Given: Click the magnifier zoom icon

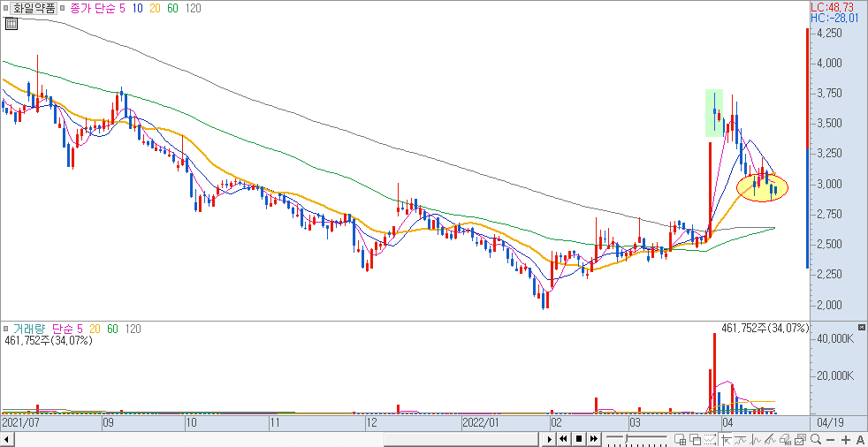Looking at the screenshot, I should (816, 439).
